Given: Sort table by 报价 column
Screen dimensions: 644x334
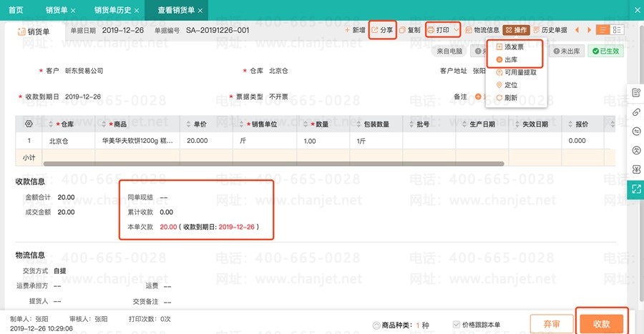Looking at the screenshot, I should tap(570, 124).
